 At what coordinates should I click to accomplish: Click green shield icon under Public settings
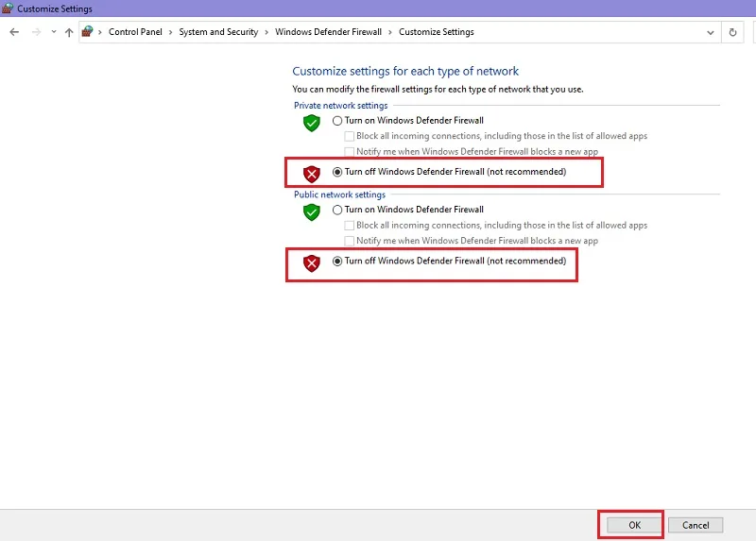pos(312,212)
